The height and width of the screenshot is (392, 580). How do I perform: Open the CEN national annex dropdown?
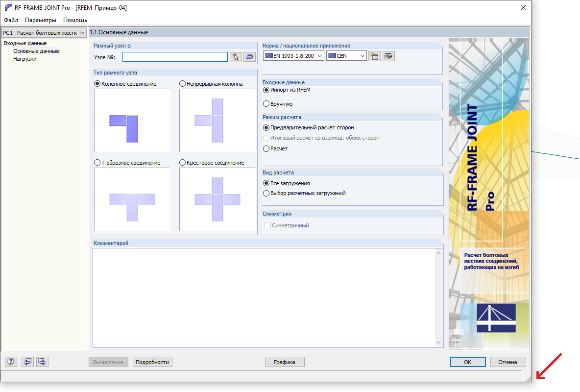347,56
